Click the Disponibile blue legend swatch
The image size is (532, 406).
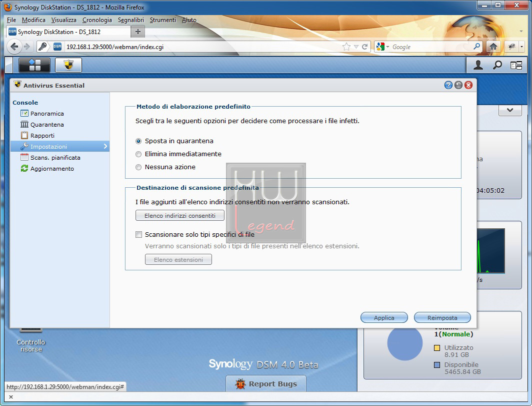pos(437,365)
